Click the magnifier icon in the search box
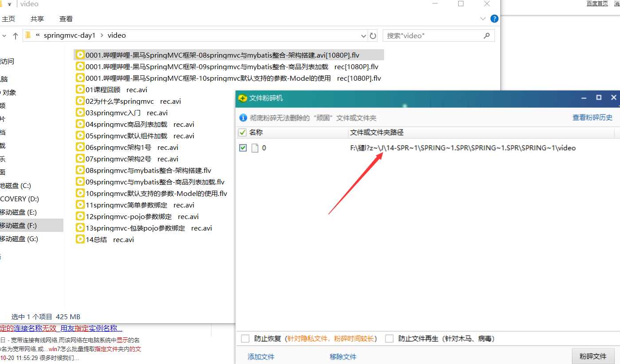620x364 pixels. [x=487, y=35]
